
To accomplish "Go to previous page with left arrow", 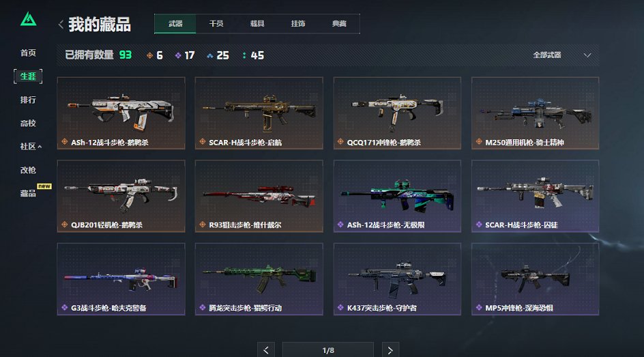I will [x=266, y=350].
